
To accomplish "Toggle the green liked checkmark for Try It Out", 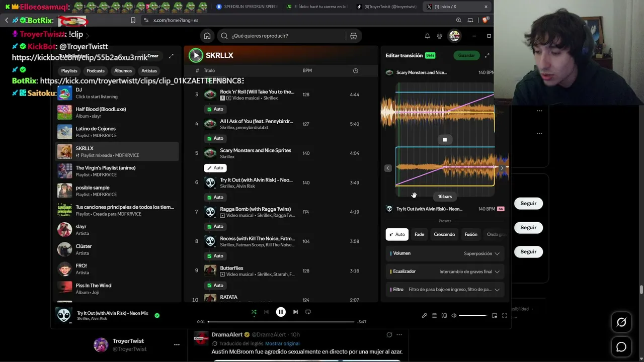I will coord(157,316).
